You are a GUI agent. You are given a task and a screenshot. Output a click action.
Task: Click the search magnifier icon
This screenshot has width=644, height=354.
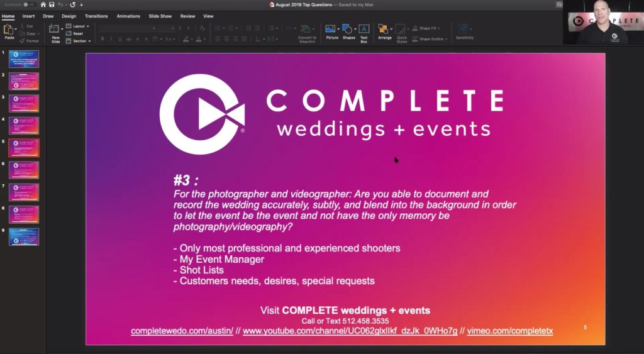tap(559, 4)
